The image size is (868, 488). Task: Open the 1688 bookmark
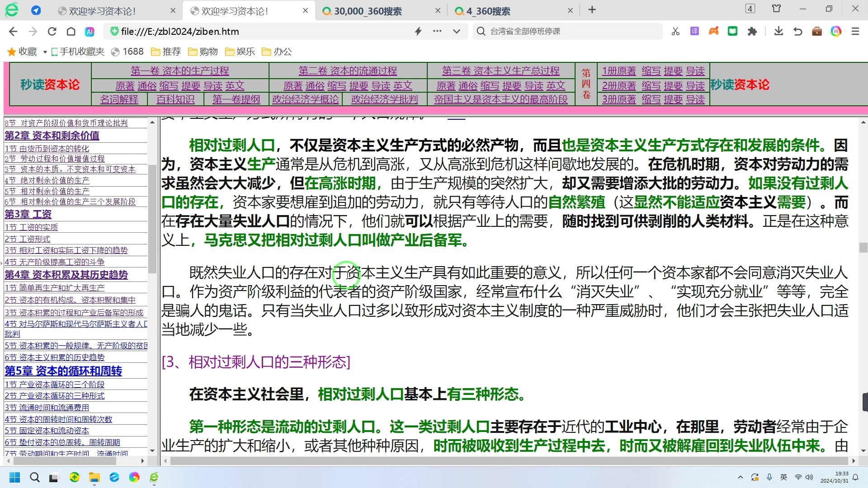(127, 52)
